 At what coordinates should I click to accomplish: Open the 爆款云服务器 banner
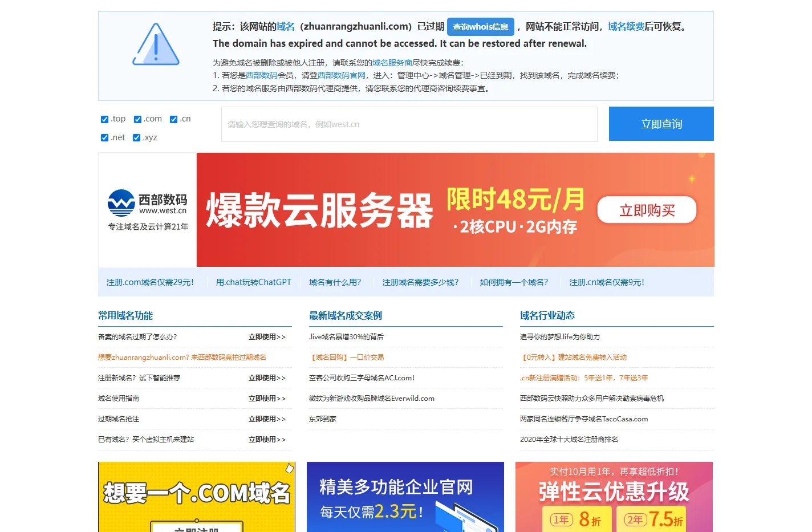pos(455,210)
